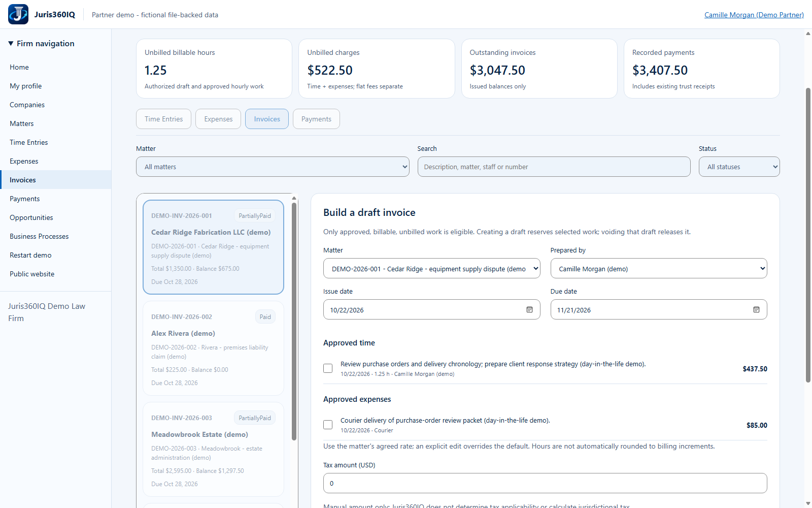Open Expenses in sidebar navigation
The image size is (812, 508).
pos(56,161)
